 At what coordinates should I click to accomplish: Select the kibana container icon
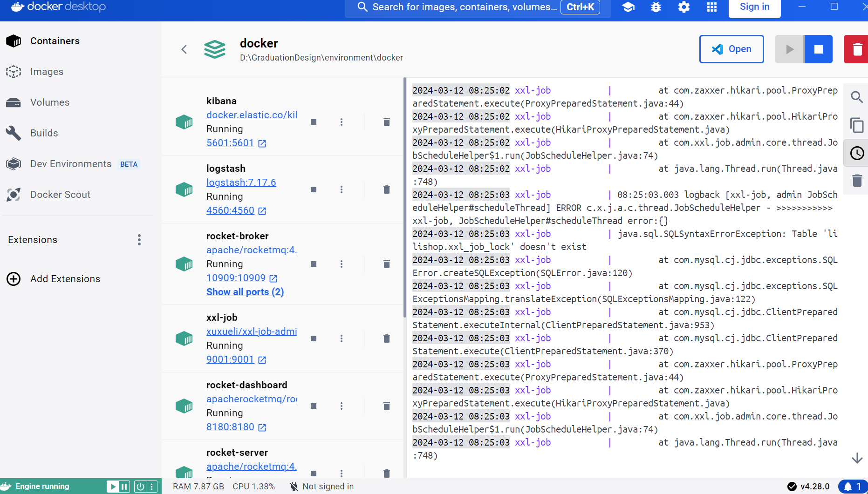pos(184,122)
